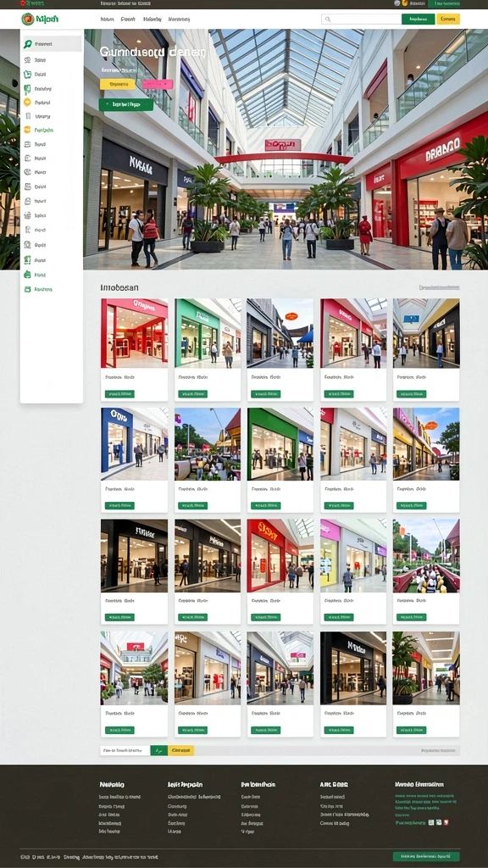Click the round orange-green site logo
Image resolution: width=488 pixels, height=868 pixels.
click(28, 19)
